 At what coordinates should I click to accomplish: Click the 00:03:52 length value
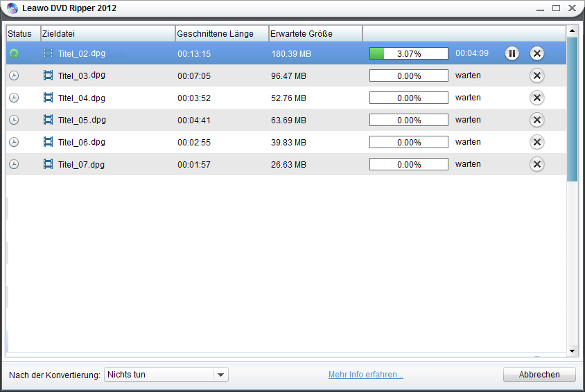[194, 98]
